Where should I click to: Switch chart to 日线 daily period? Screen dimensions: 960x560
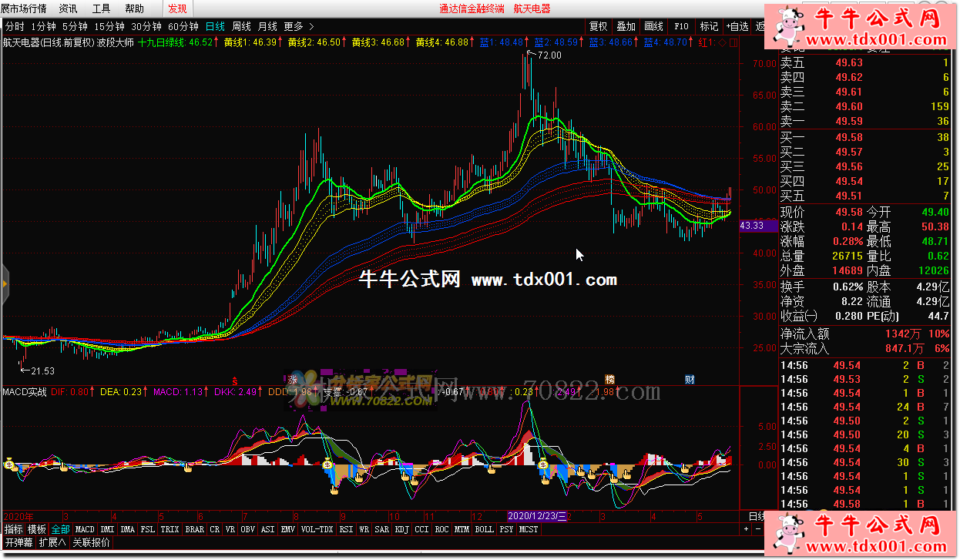[214, 26]
